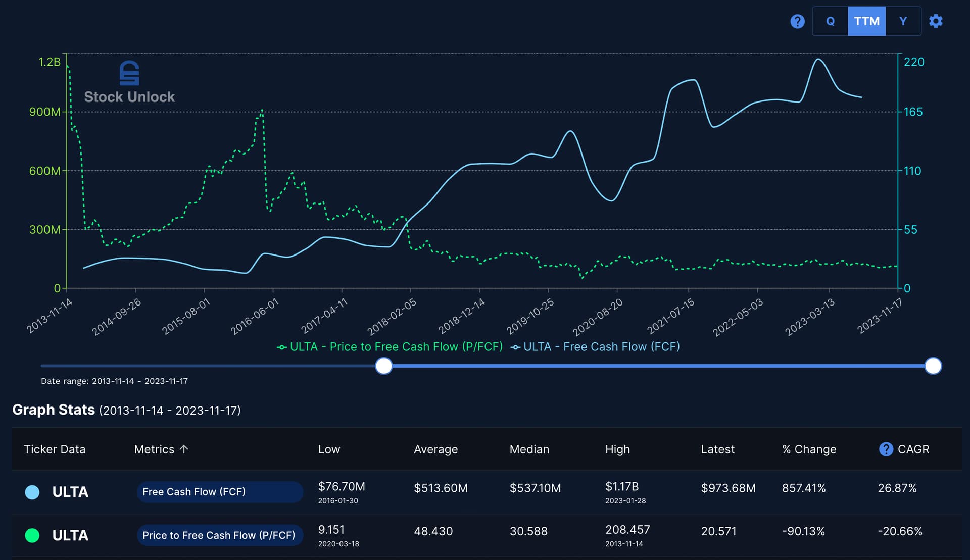Click the 220 right axis label

click(914, 62)
